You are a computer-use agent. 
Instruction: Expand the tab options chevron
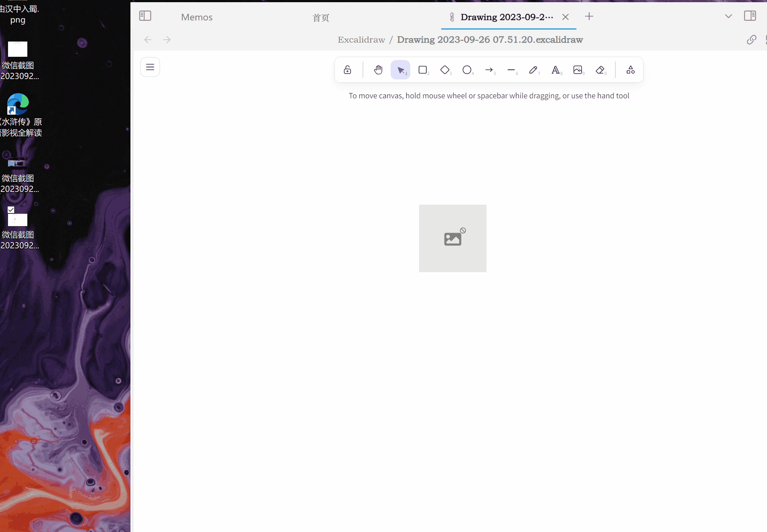pyautogui.click(x=728, y=16)
